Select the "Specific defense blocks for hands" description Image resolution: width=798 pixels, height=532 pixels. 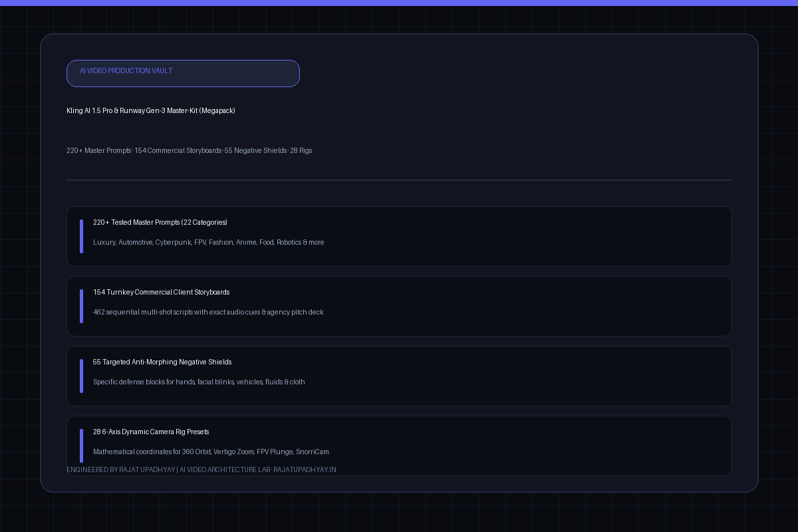pos(199,382)
